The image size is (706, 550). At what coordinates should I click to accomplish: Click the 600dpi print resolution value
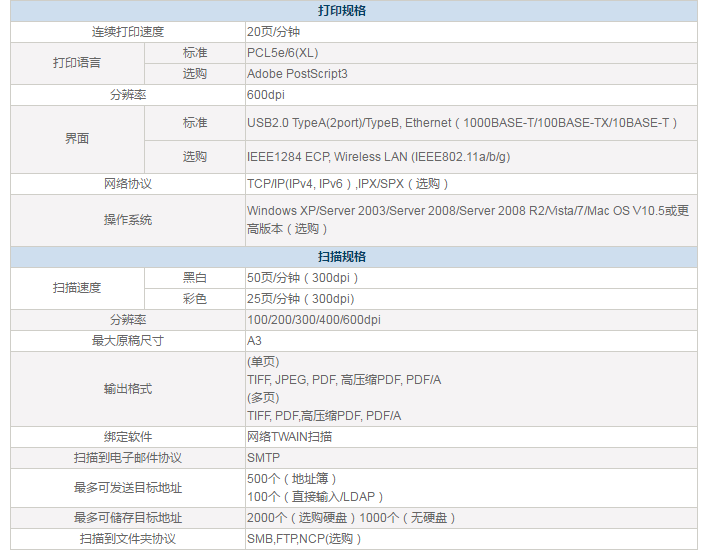pyautogui.click(x=266, y=95)
